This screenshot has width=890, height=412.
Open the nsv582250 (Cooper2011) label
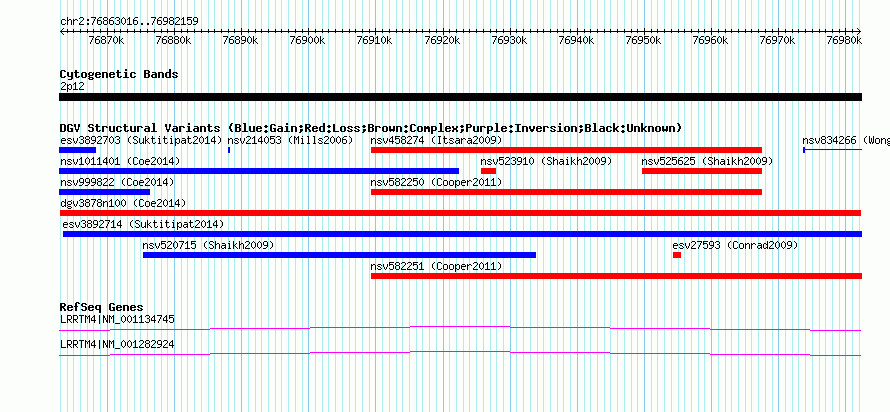436,182
